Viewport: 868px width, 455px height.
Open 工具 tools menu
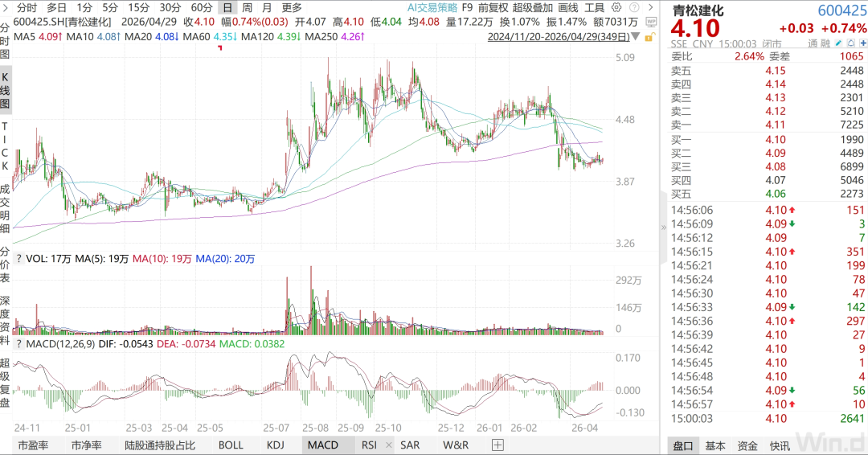pos(595,7)
